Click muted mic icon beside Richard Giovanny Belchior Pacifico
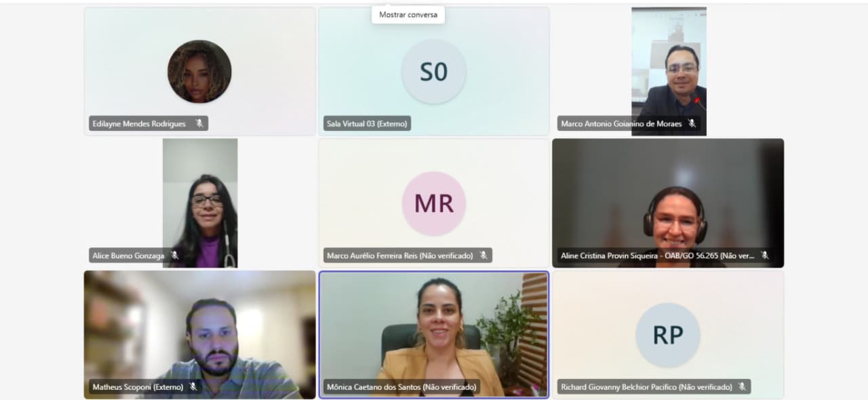The height and width of the screenshot is (400, 868). coord(742,387)
